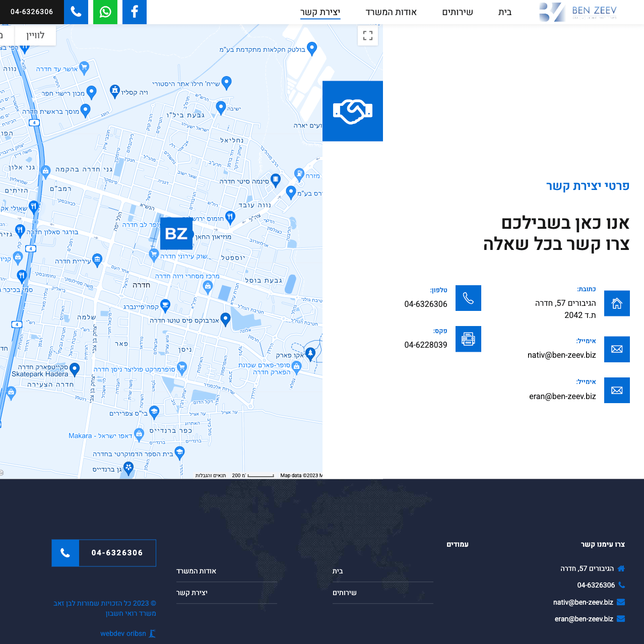Click the address הגיבורים 57, חדרה in contact details
Image resolution: width=644 pixels, height=644 pixels.
(565, 303)
